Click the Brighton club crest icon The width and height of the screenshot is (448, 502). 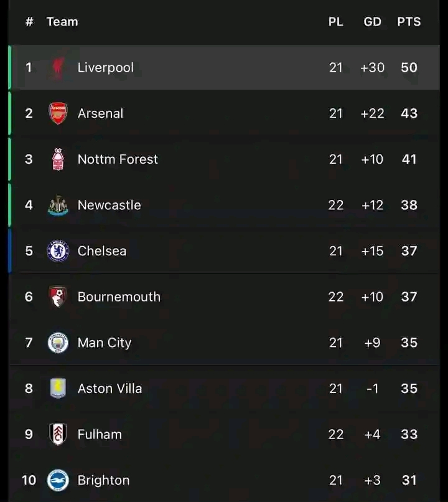(58, 480)
